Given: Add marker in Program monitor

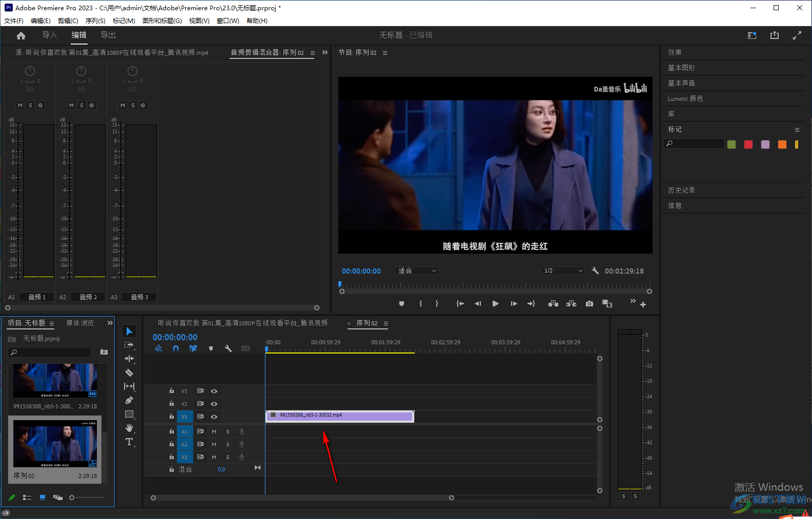Looking at the screenshot, I should [x=401, y=304].
